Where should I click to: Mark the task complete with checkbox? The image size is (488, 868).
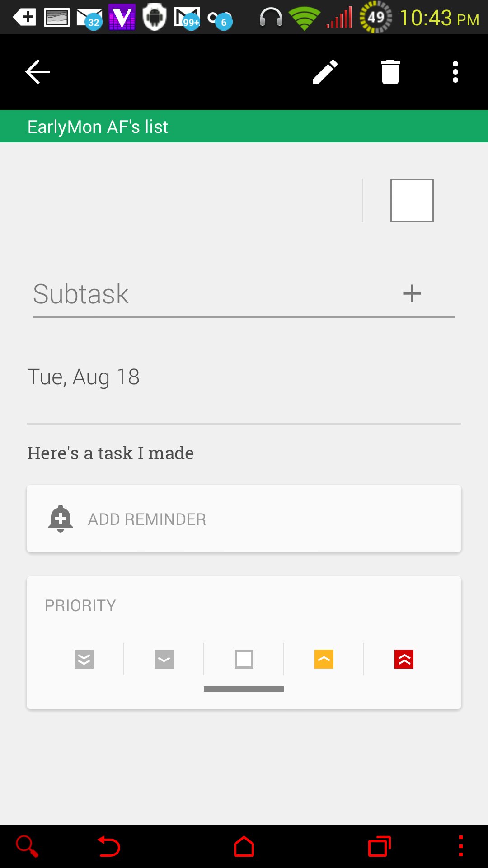[412, 200]
